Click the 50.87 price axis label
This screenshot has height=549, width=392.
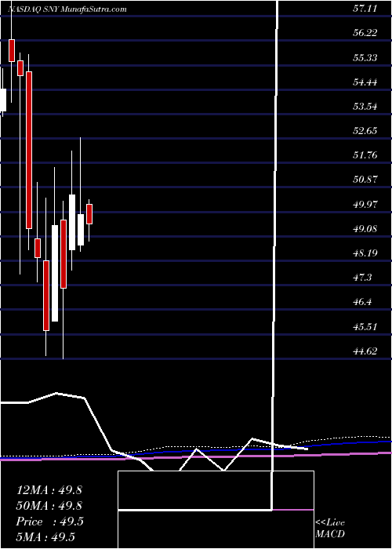click(x=365, y=180)
